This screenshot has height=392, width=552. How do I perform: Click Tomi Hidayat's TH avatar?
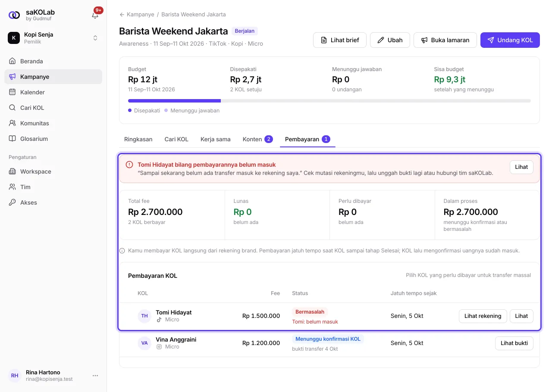[144, 316]
